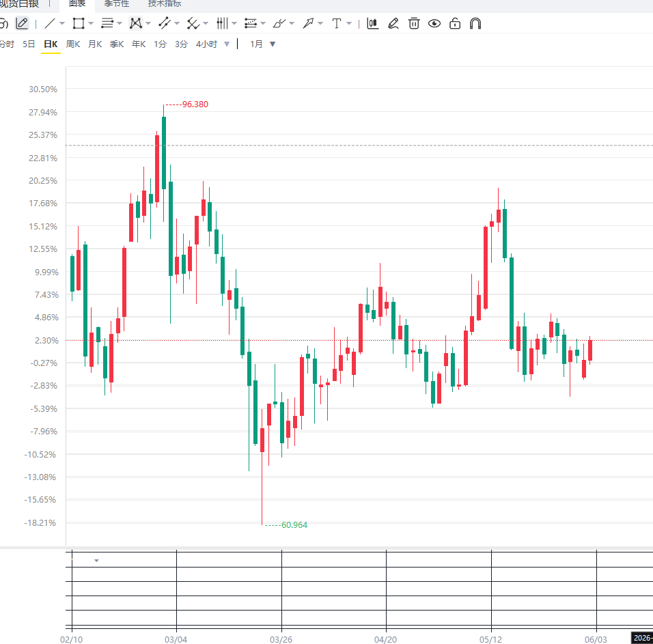Expand the line tool options arrow

pyautogui.click(x=62, y=24)
